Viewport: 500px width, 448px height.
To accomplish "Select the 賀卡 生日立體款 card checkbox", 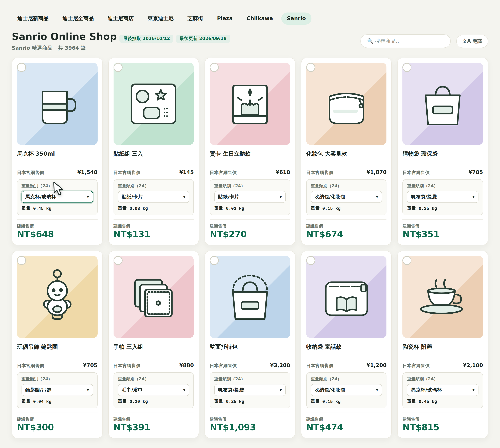I will pyautogui.click(x=214, y=67).
